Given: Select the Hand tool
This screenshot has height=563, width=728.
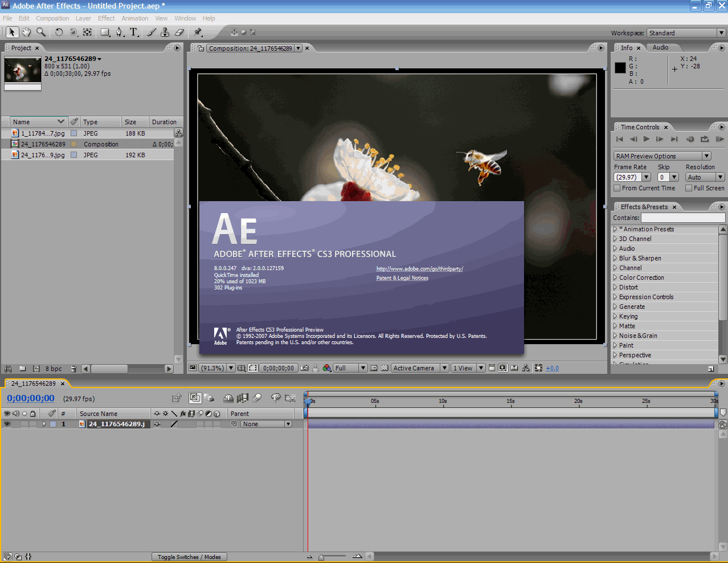Looking at the screenshot, I should [26, 32].
